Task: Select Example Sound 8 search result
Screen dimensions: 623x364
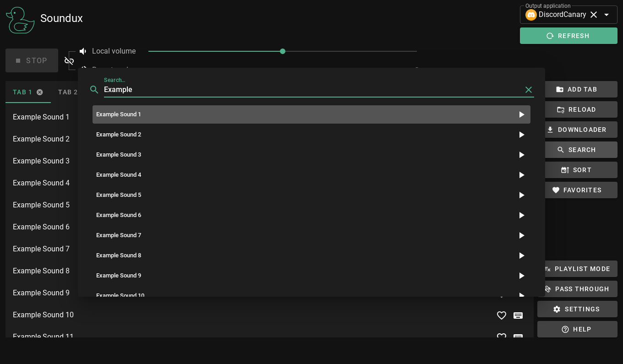Action: coord(311,255)
